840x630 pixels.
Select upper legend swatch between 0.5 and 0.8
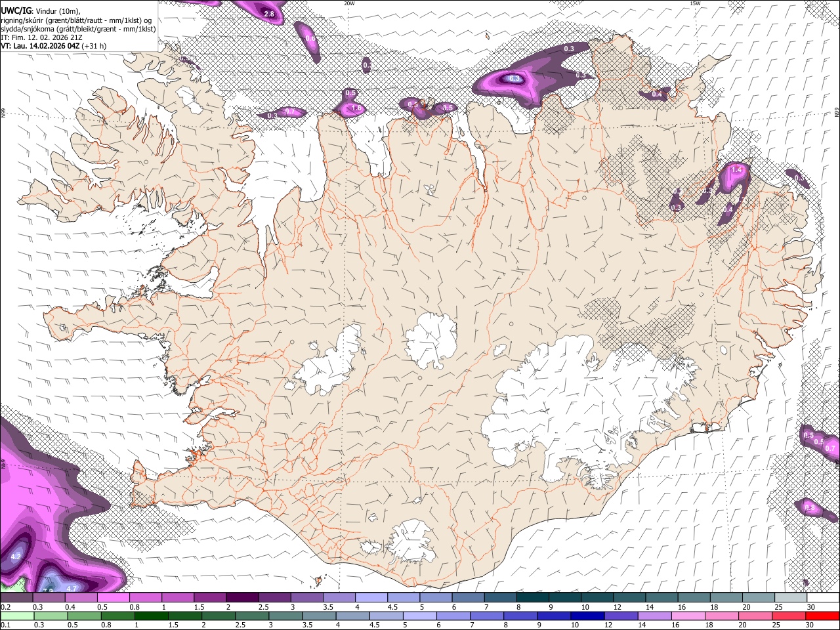tap(113, 598)
